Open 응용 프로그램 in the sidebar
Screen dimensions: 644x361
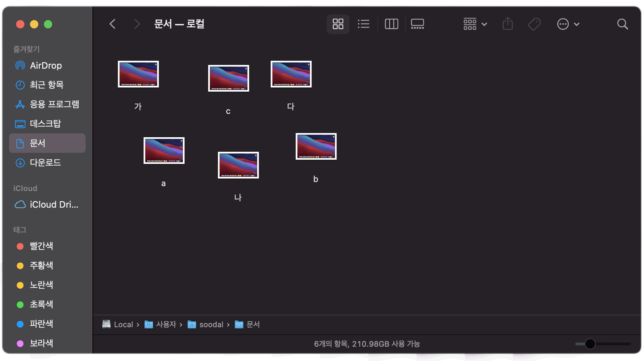point(47,104)
